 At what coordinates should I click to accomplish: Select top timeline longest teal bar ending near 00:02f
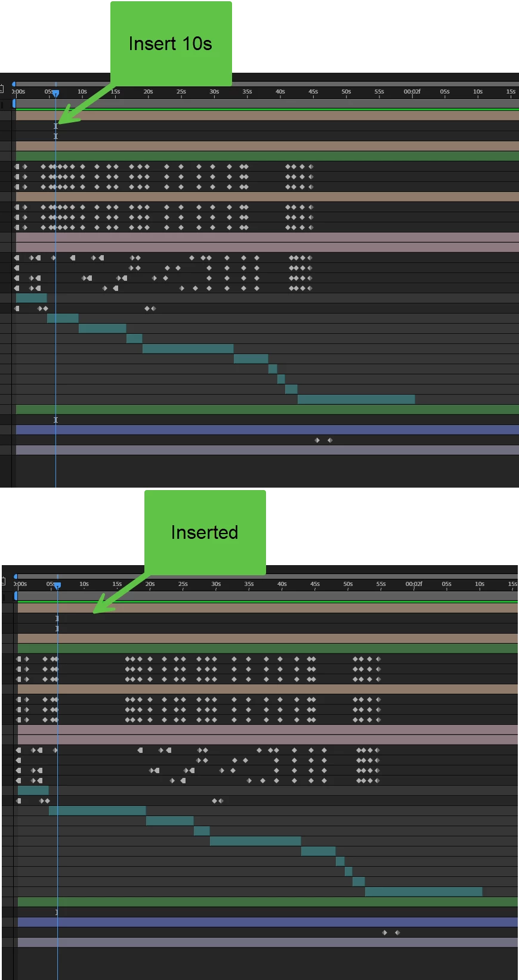(356, 399)
